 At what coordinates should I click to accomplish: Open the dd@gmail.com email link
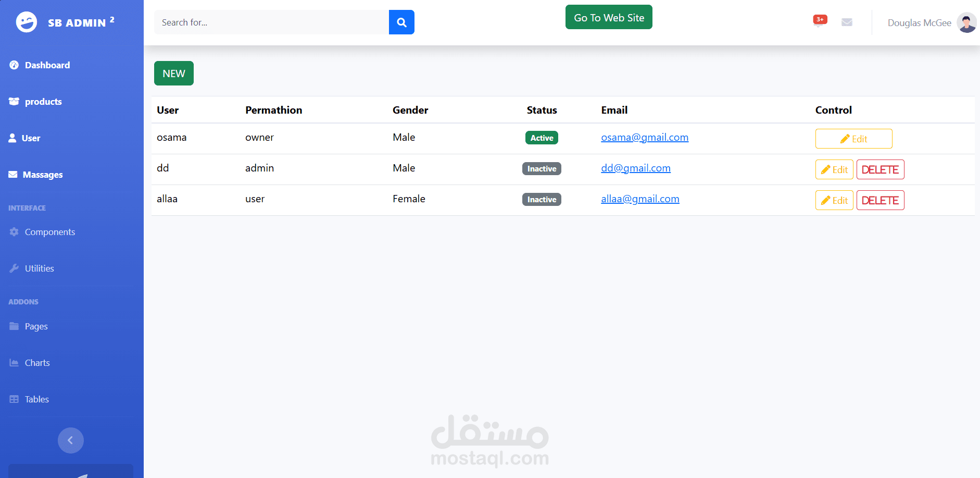(x=636, y=168)
